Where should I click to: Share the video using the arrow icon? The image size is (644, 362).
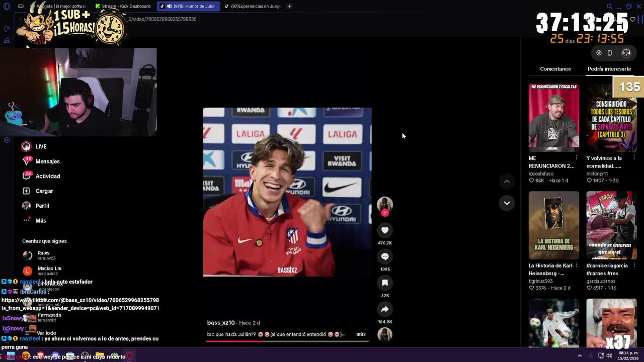385,309
